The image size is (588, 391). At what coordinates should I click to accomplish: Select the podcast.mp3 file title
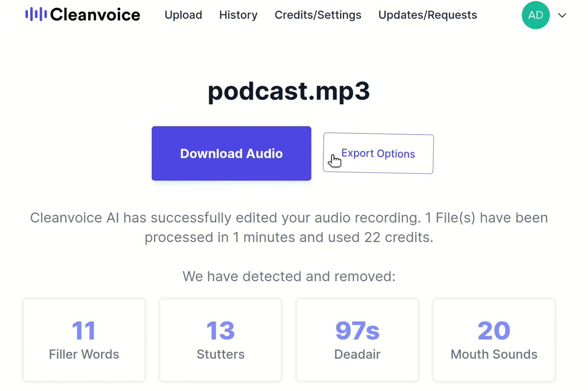click(x=289, y=91)
